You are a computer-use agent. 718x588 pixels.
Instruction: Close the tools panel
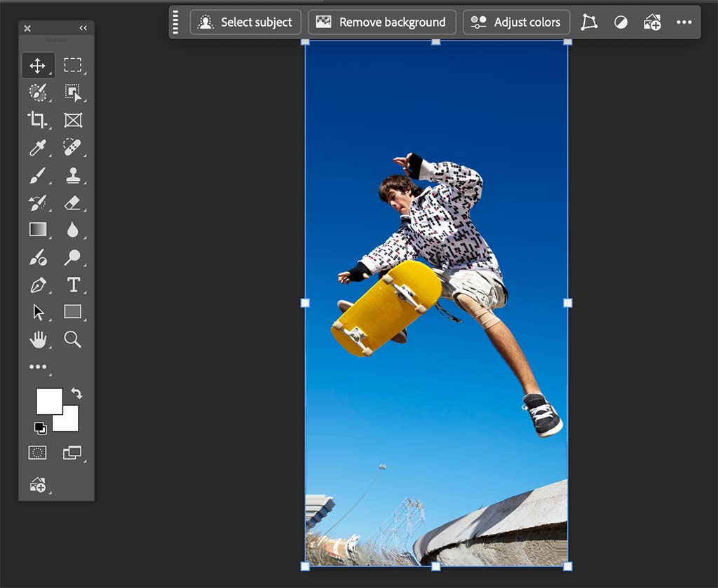[27, 28]
